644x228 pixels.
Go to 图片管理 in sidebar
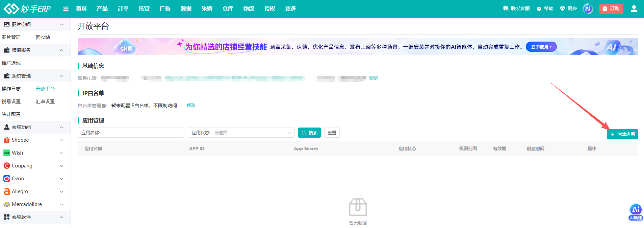[x=11, y=37]
